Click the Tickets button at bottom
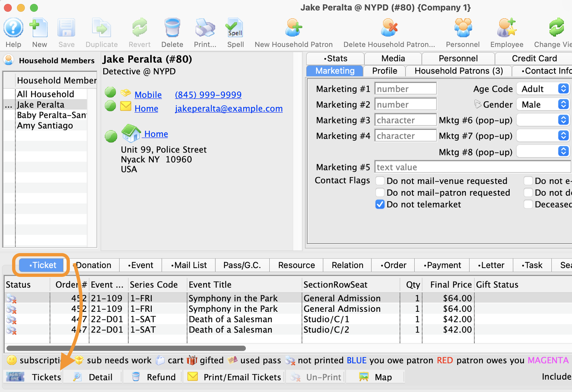The width and height of the screenshot is (572, 392). [33, 377]
